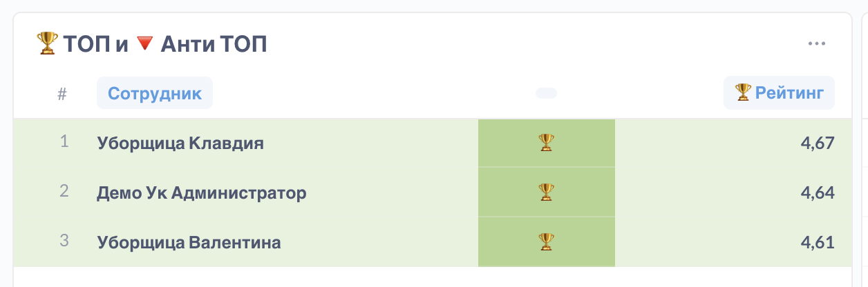Click the trophy icon in the widget title
The width and height of the screenshot is (868, 287).
pyautogui.click(x=46, y=43)
